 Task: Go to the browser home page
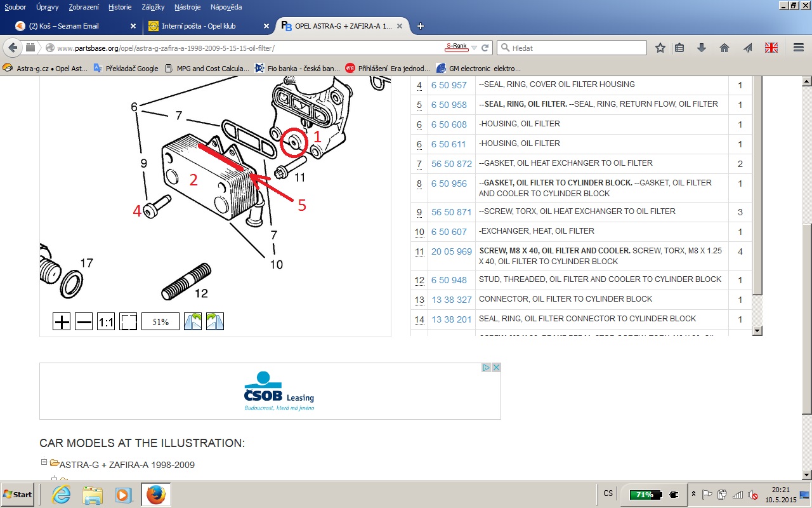(x=724, y=48)
